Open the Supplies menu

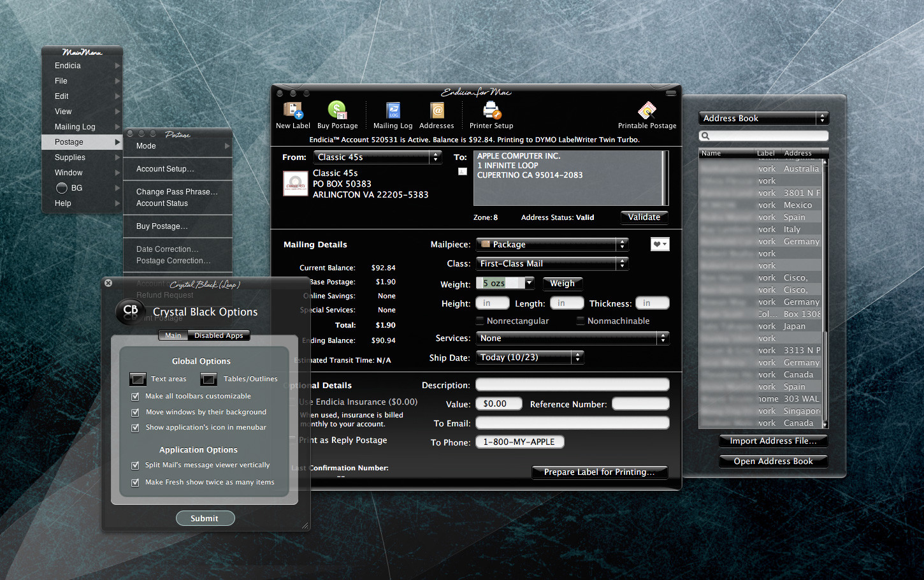point(82,157)
